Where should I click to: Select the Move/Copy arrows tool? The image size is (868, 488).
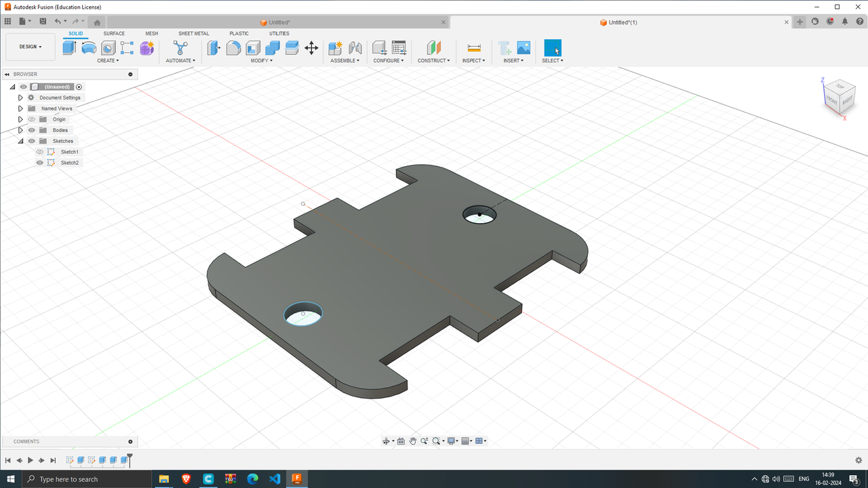311,47
